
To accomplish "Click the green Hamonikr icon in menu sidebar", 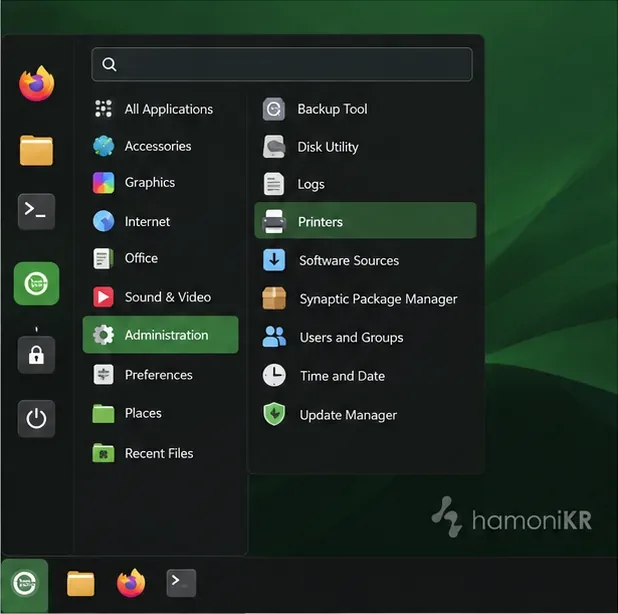I will pos(36,283).
